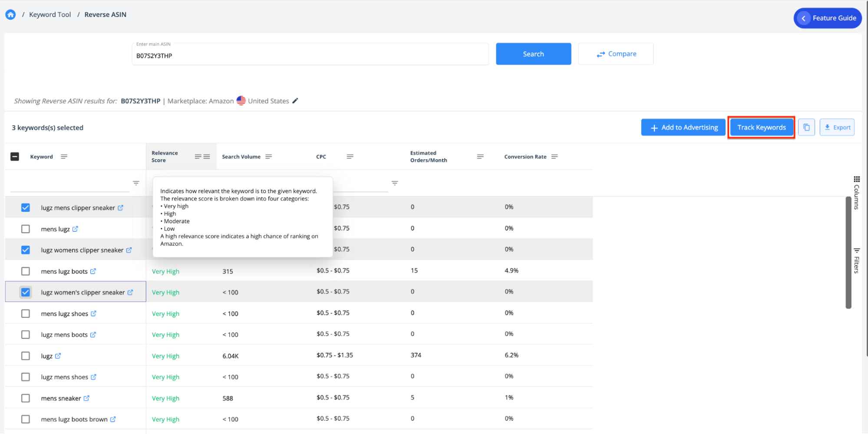The height and width of the screenshot is (434, 868).
Task: Open external link icon for mens sneaker
Action: 86,398
